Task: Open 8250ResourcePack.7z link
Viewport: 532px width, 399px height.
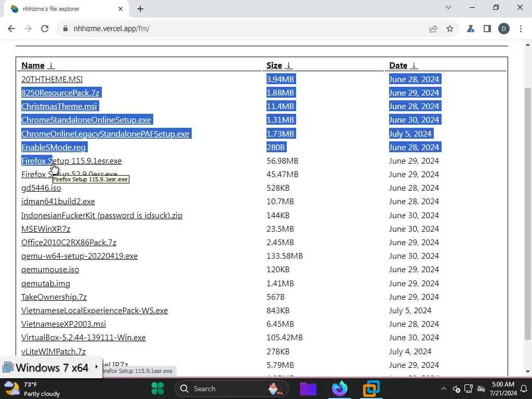Action: tap(60, 92)
